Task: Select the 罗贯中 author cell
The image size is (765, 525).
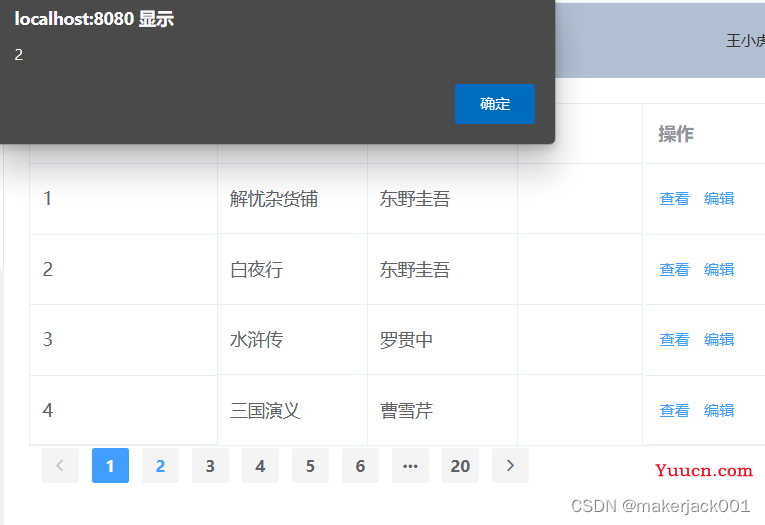Action: [x=442, y=340]
